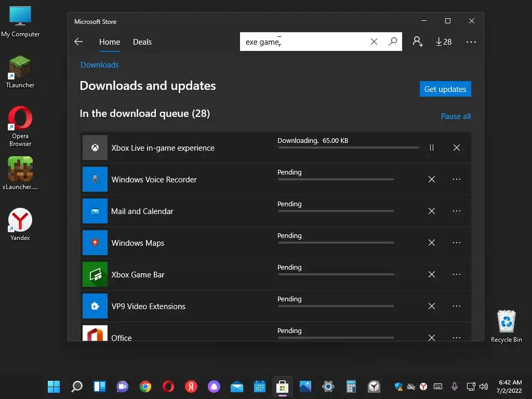Open the volume control in system tray
532x399 pixels.
pos(484,387)
